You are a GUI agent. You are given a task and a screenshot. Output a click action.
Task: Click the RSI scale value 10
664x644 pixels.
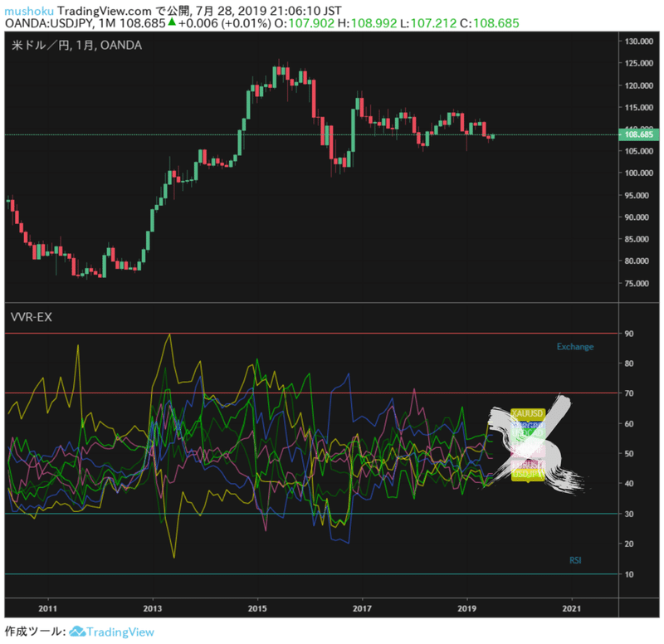[x=629, y=574]
